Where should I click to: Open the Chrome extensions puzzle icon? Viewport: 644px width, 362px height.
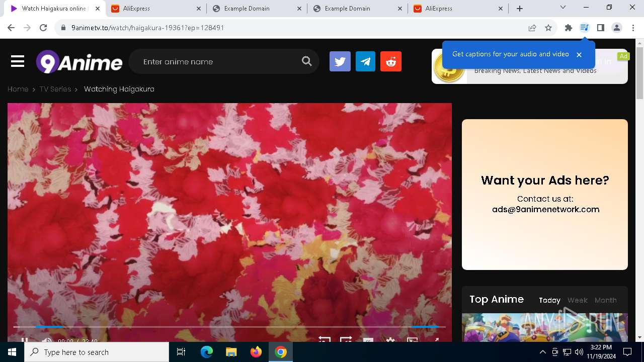[x=569, y=28]
